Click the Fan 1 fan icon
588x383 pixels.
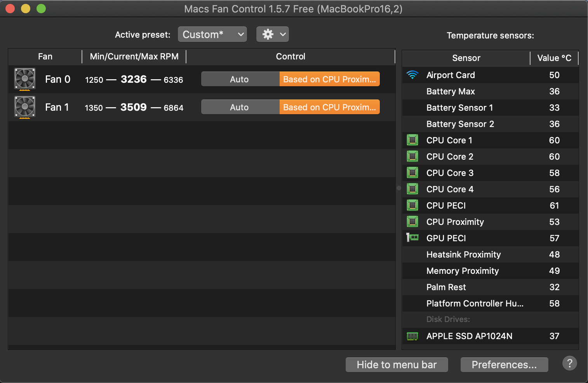click(x=25, y=107)
